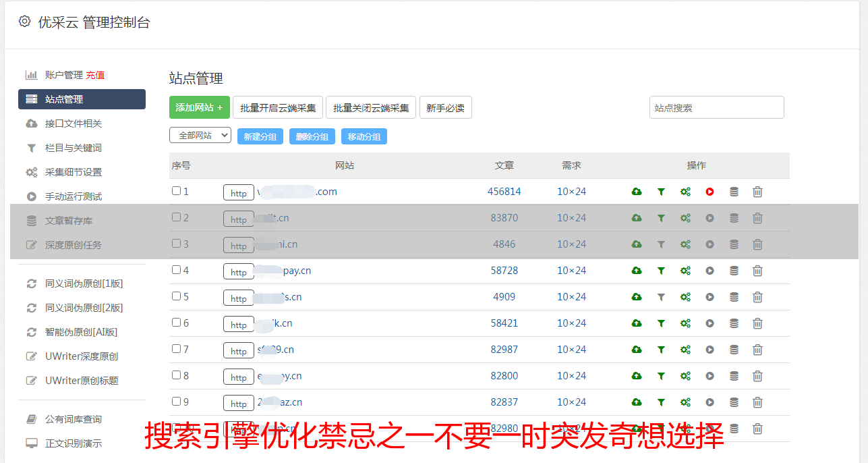Open the http protocol selector in row 1
This screenshot has width=868, height=463.
point(239,193)
